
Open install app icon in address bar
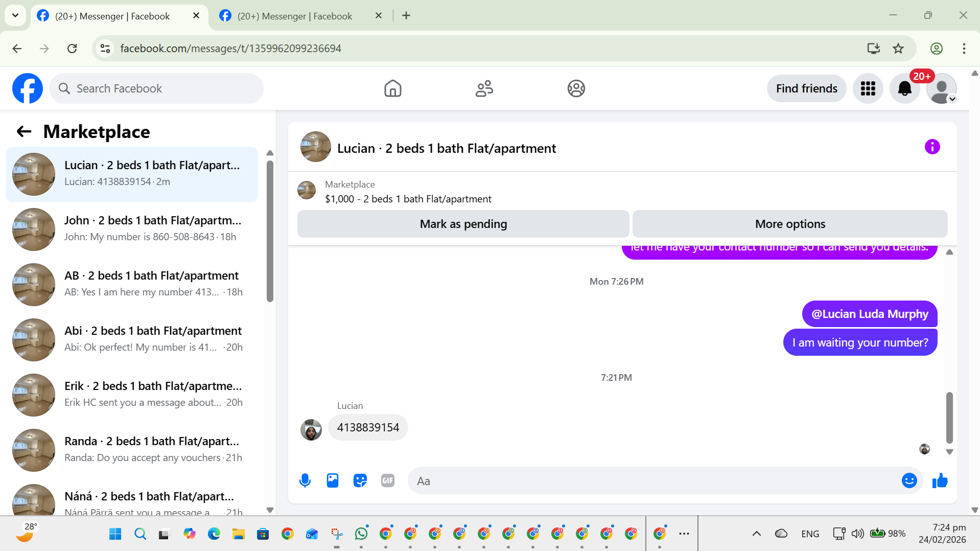[x=873, y=49]
